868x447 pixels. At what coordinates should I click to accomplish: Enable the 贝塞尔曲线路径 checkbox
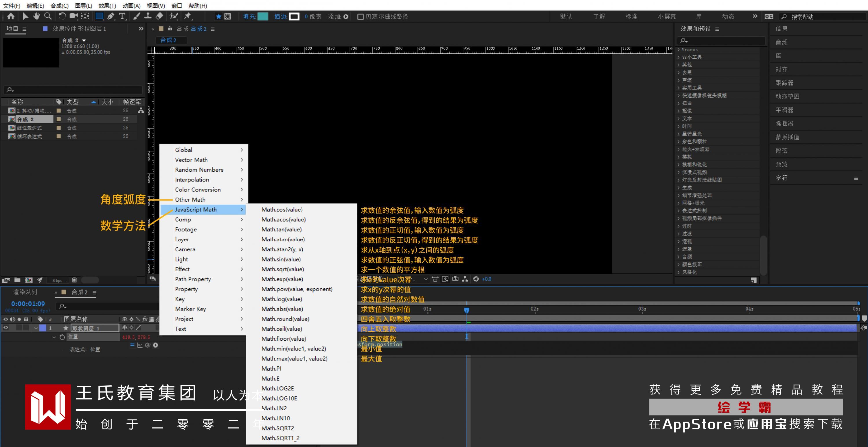point(360,16)
